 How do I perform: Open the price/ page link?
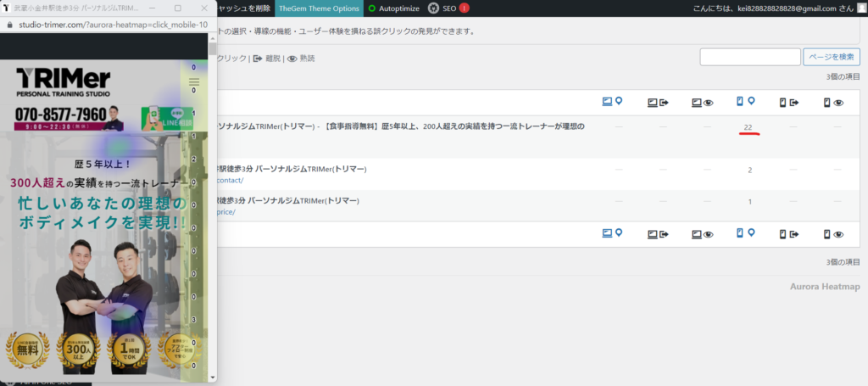coord(225,211)
